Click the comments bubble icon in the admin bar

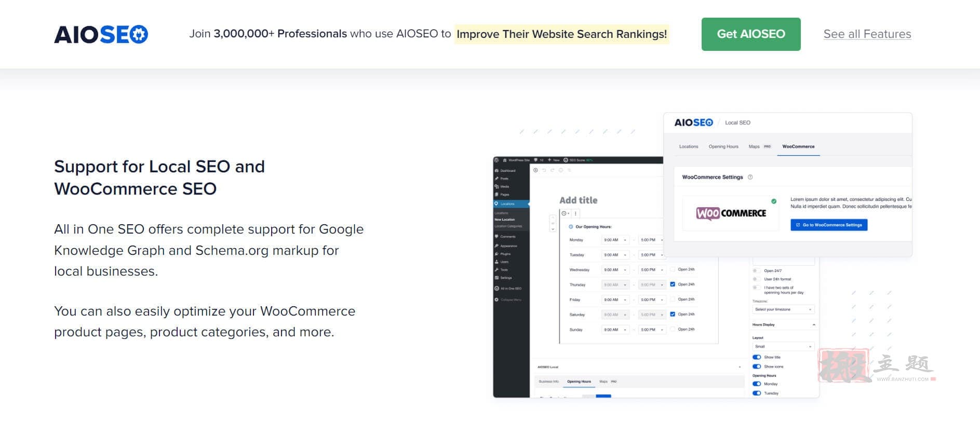pos(536,160)
